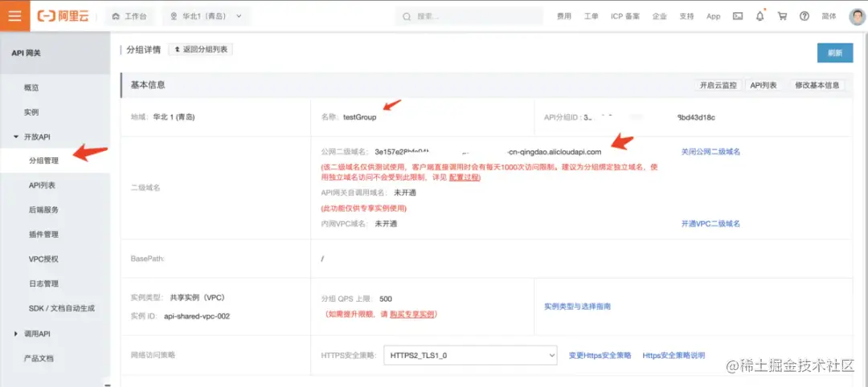Screen dimensions: 868x387
Task: Open the user avatar menu
Action: (857, 16)
